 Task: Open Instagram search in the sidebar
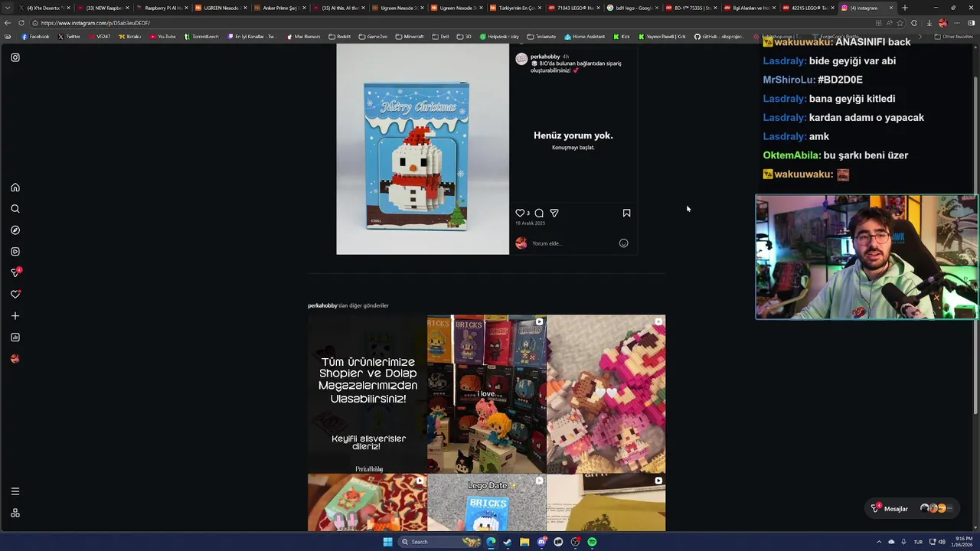(15, 209)
